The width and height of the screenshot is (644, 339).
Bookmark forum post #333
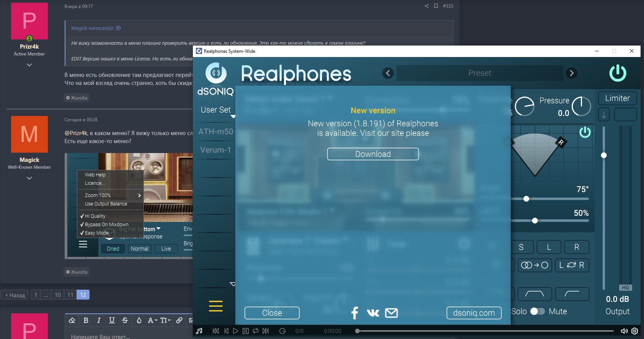tap(436, 6)
